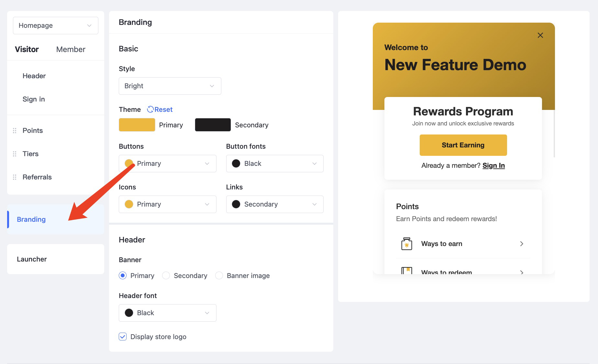Screen dimensions: 598x364
Task: Uncheck Display store logo checkbox
Action: pos(123,337)
